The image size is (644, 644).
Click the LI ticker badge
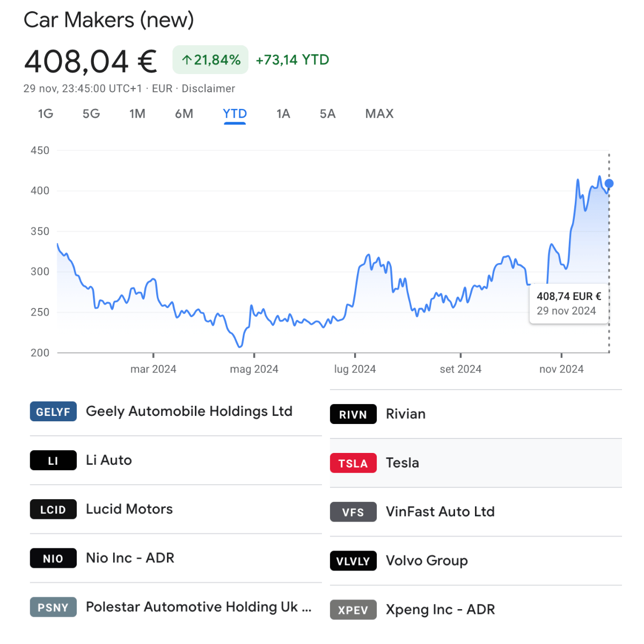coord(53,460)
